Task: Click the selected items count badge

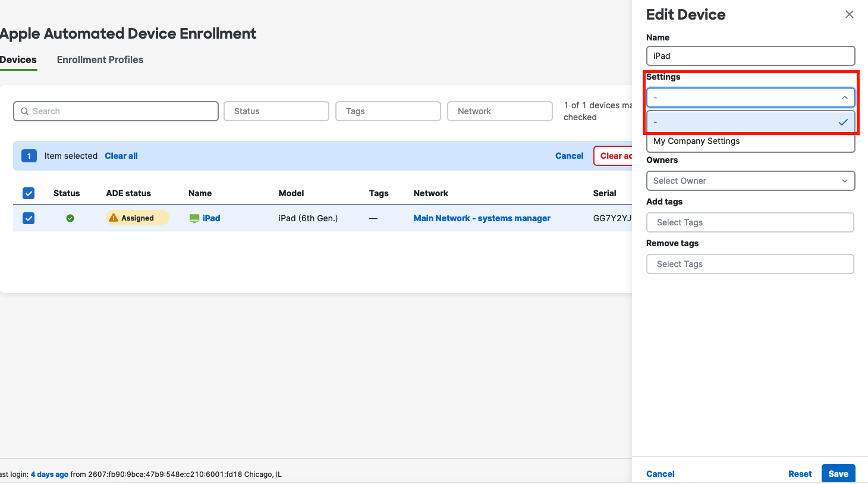Action: coord(29,156)
